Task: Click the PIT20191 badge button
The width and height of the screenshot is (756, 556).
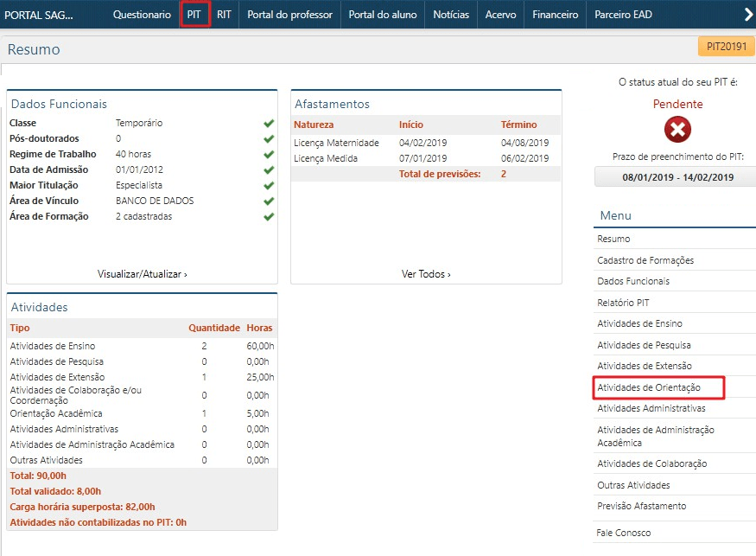Action: [726, 48]
